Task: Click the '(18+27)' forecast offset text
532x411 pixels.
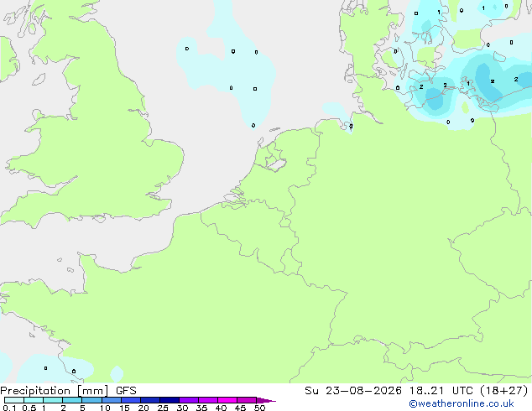Action: 504,391
